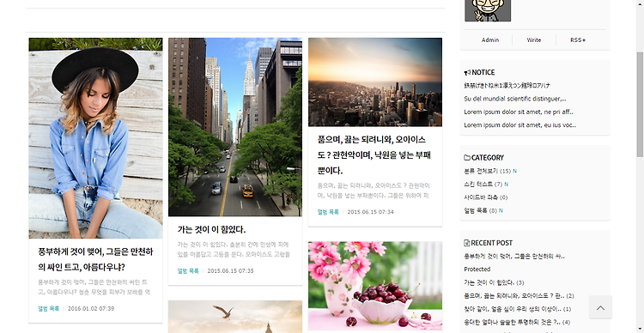Image resolution: width=644 pixels, height=333 pixels.
Task: Click excerpt text under '가는 것이 이 힘있다.' card
Action: click(234, 249)
